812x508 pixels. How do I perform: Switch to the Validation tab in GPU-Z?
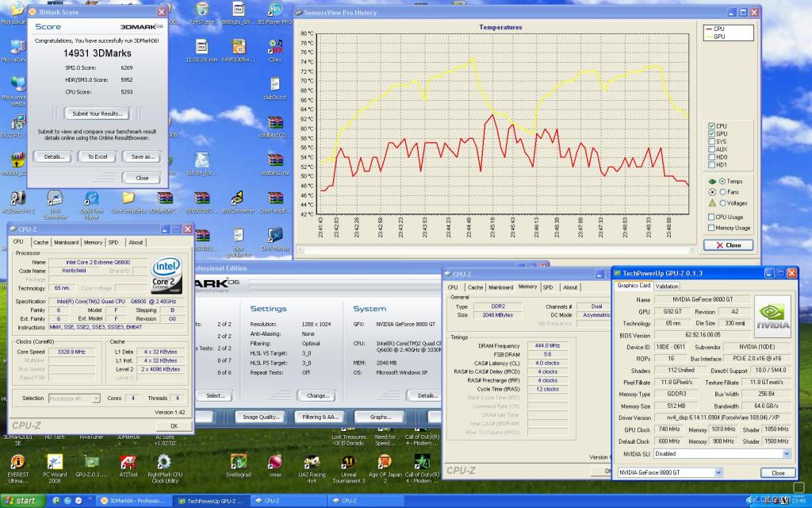[x=666, y=286]
